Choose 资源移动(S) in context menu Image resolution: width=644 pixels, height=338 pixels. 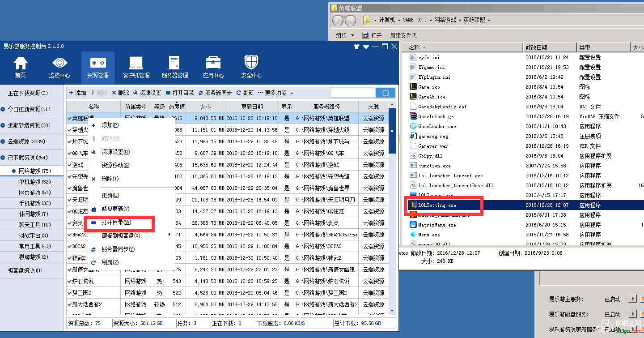[115, 166]
